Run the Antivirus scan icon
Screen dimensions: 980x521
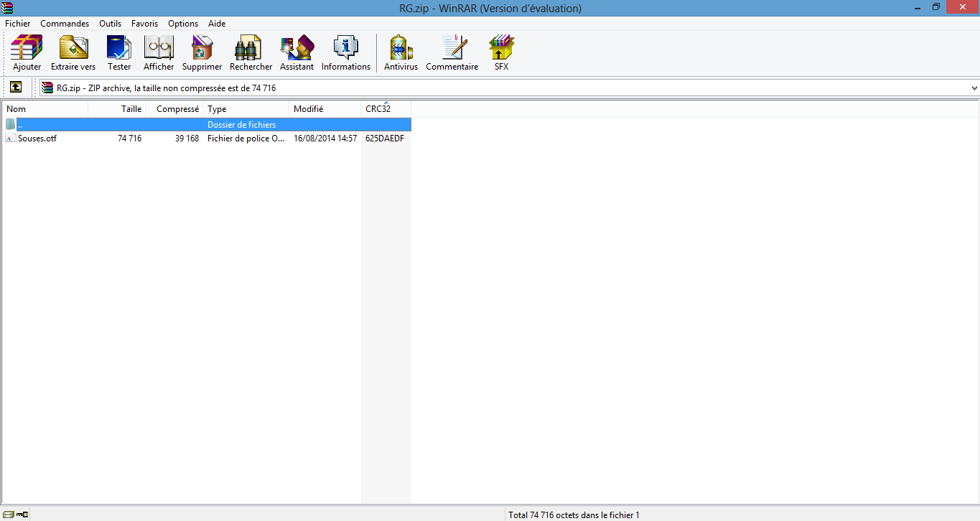[401, 48]
